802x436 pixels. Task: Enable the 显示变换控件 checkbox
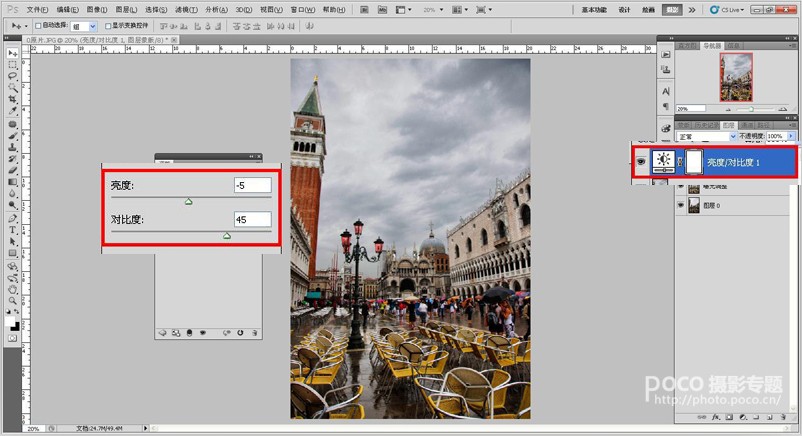pos(108,26)
